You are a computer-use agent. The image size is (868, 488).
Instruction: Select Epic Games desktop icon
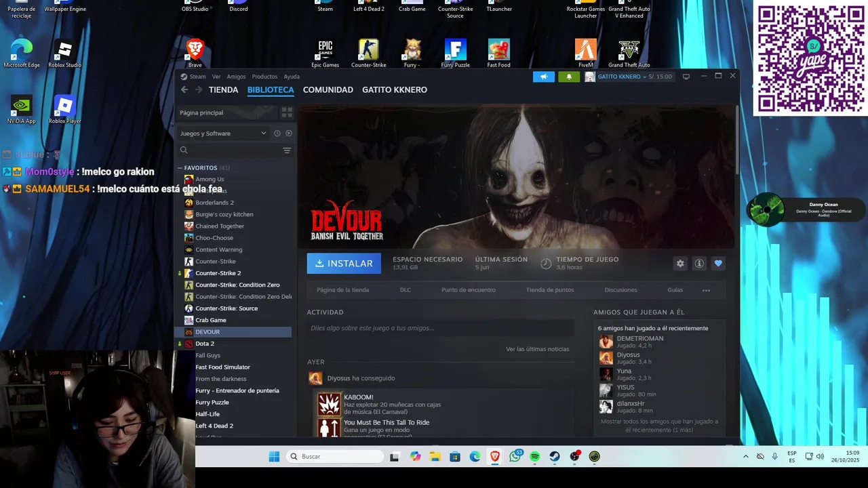point(325,53)
